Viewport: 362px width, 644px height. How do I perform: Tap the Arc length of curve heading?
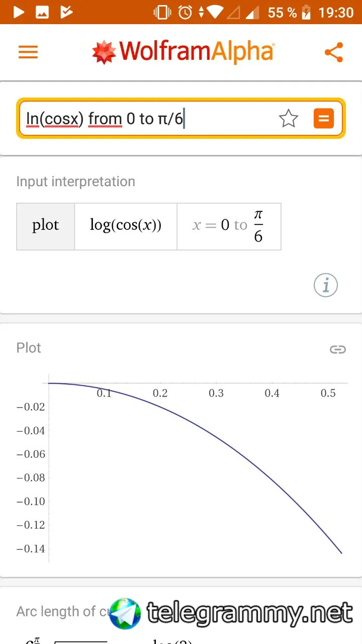coord(60,611)
